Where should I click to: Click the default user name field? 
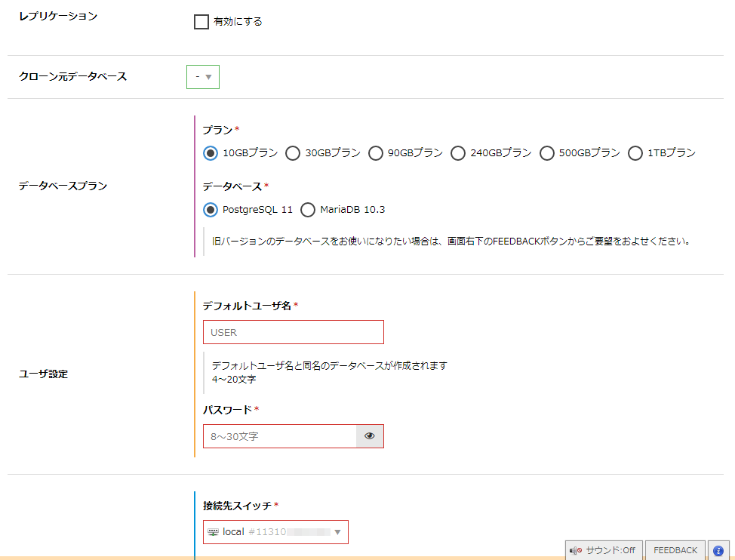pyautogui.click(x=293, y=332)
